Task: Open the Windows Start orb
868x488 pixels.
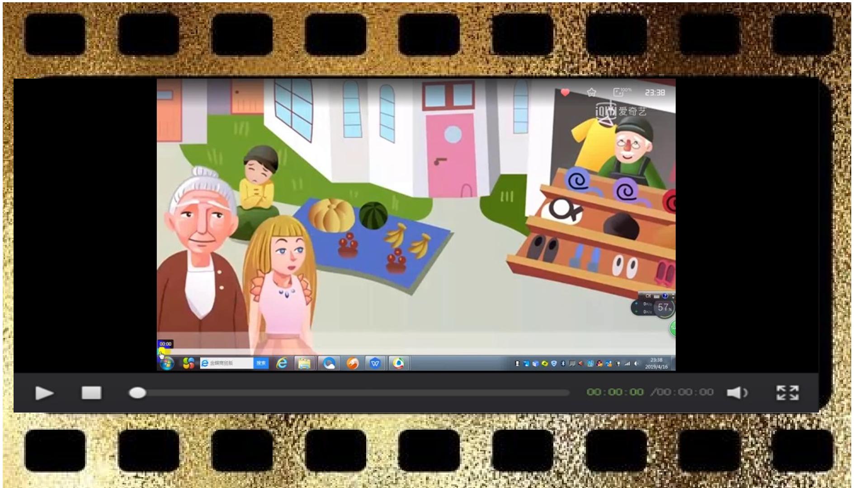Action: click(167, 363)
